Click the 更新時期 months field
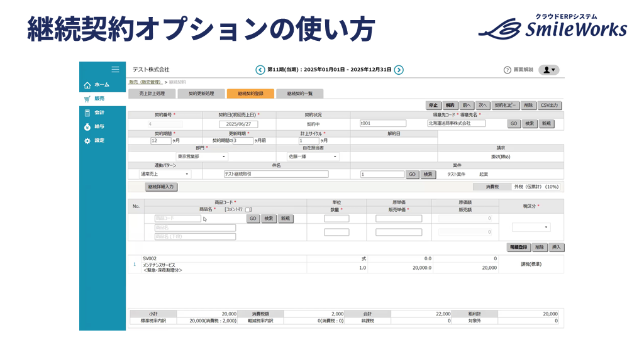The height and width of the screenshot is (362, 644). [243, 140]
